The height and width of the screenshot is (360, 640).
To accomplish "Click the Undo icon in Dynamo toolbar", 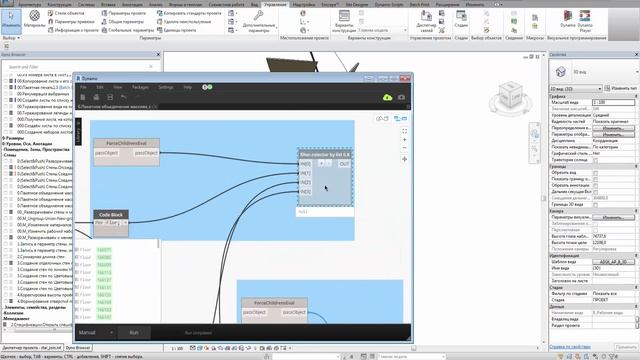I will pyautogui.click(x=124, y=97).
